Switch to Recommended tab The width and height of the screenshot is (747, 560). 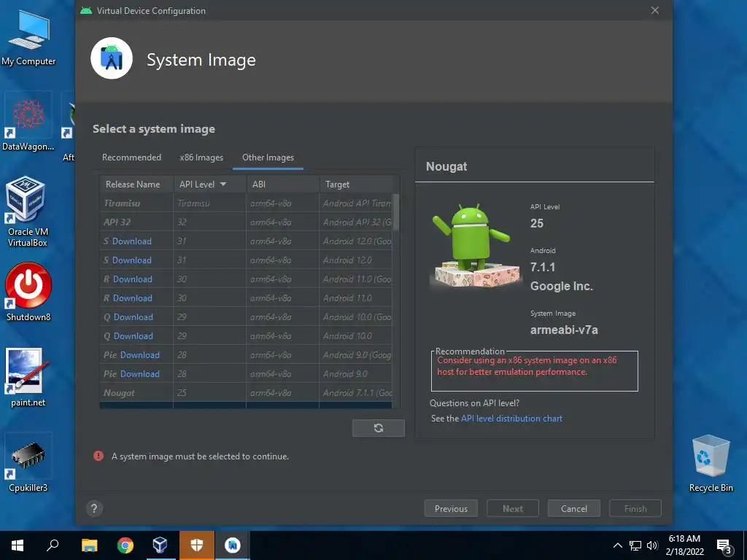click(131, 157)
